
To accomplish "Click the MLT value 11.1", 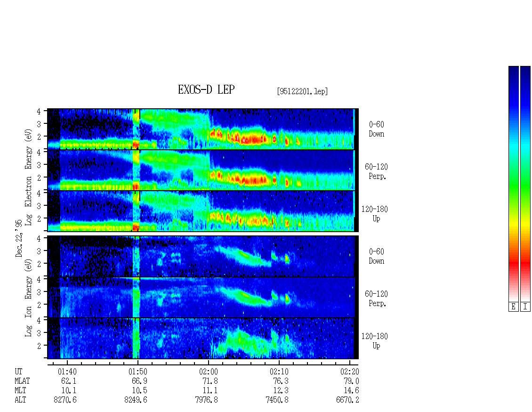I will (210, 391).
